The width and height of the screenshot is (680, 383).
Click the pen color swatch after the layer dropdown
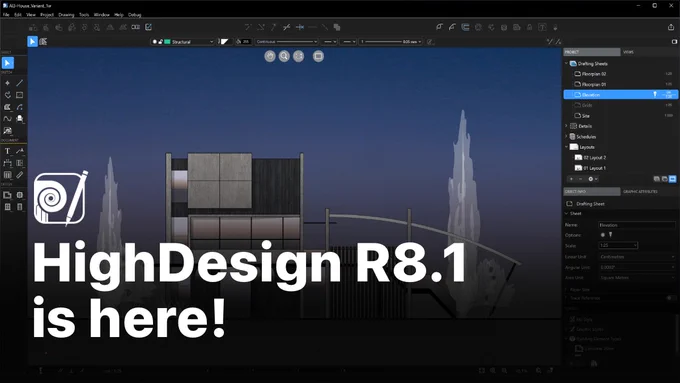224,42
